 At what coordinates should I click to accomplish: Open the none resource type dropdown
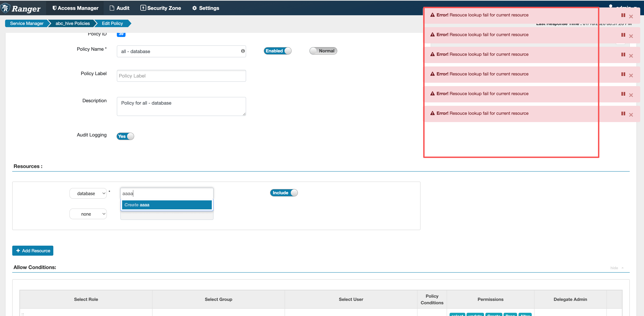pyautogui.click(x=88, y=214)
